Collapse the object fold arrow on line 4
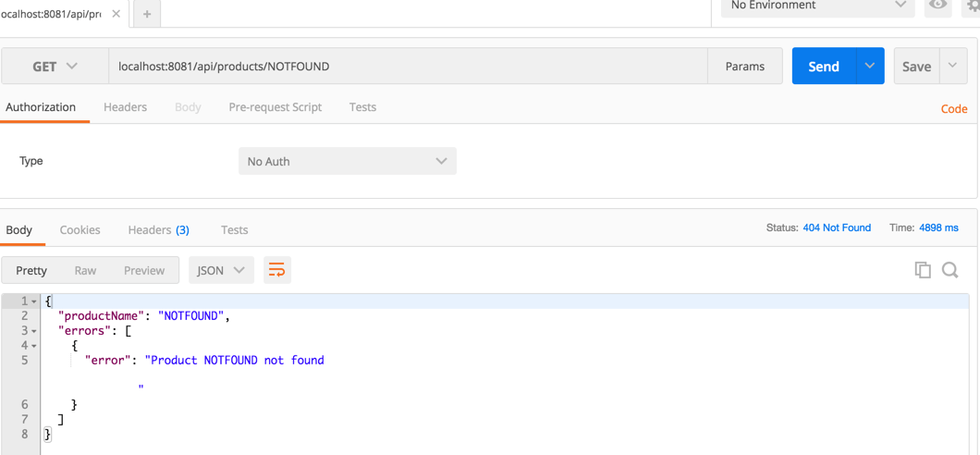The image size is (980, 455). click(x=34, y=346)
